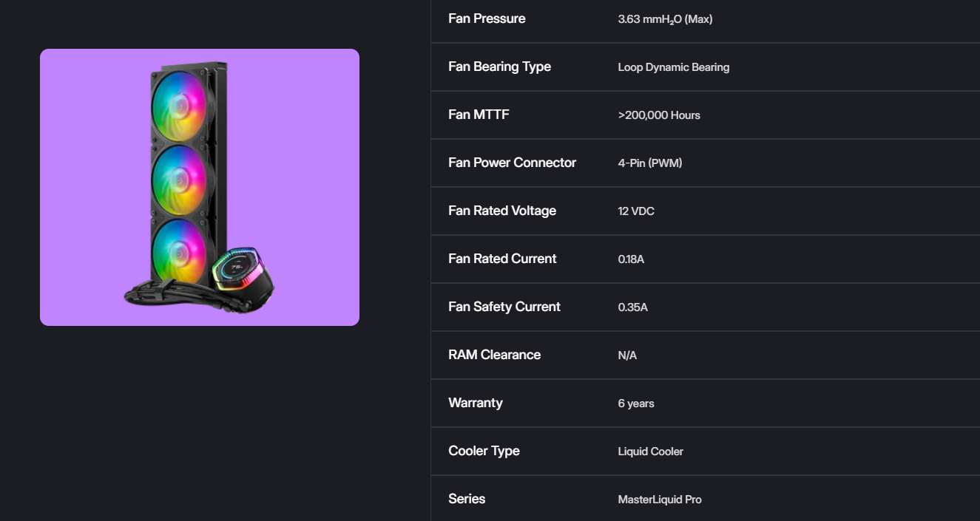Viewport: 980px width, 521px height.
Task: Select the 3.63 mmH2O (Max) value
Action: (x=665, y=19)
